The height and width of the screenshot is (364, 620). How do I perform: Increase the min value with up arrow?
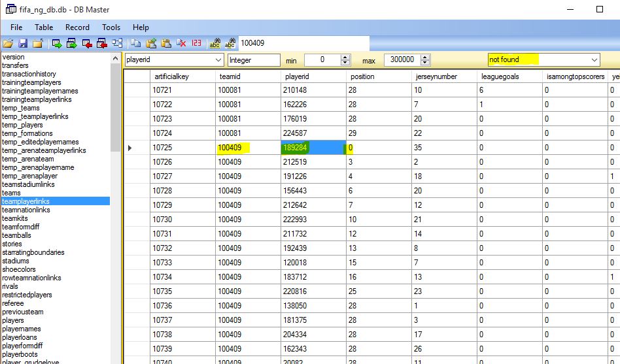(345, 57)
